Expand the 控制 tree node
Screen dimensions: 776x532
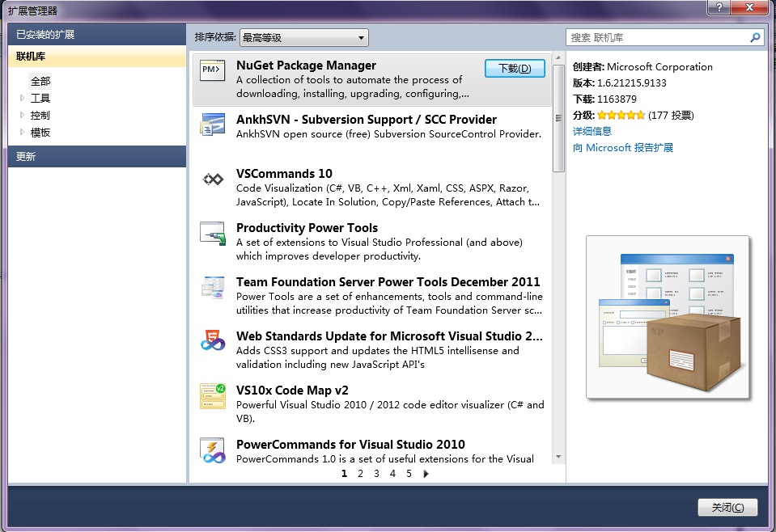point(23,115)
